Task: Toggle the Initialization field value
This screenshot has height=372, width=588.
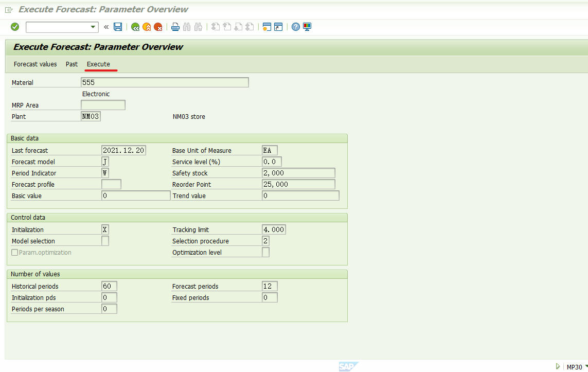Action: (105, 229)
